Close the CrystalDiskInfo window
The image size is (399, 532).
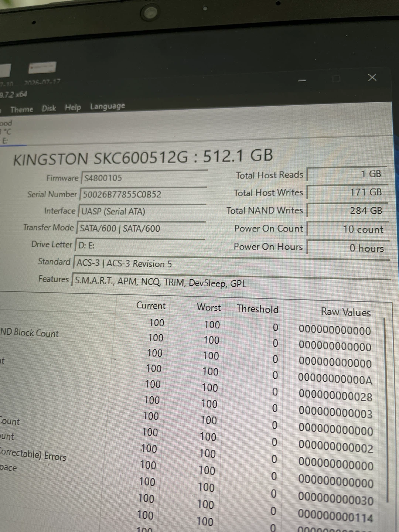point(372,77)
